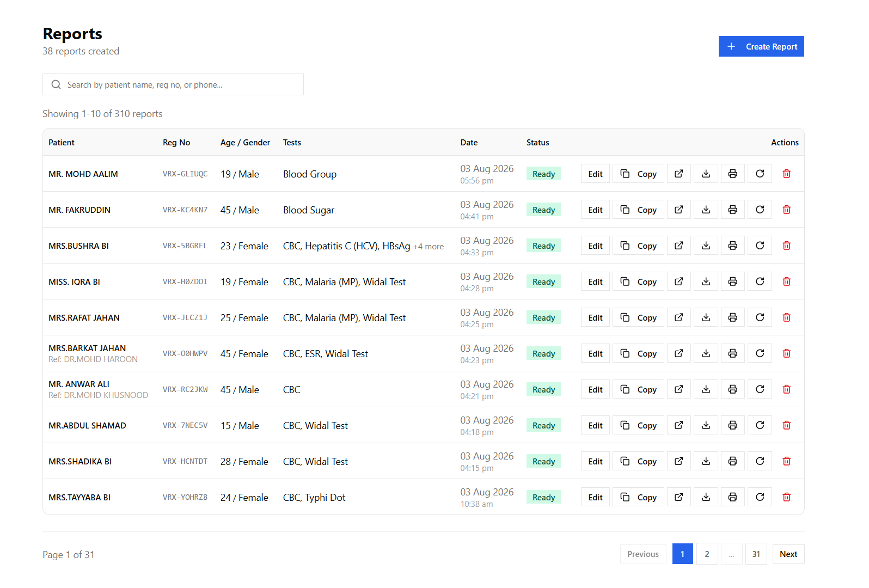Viewport: 869px width, 588px height.
Task: Jump to page 31
Action: point(756,554)
